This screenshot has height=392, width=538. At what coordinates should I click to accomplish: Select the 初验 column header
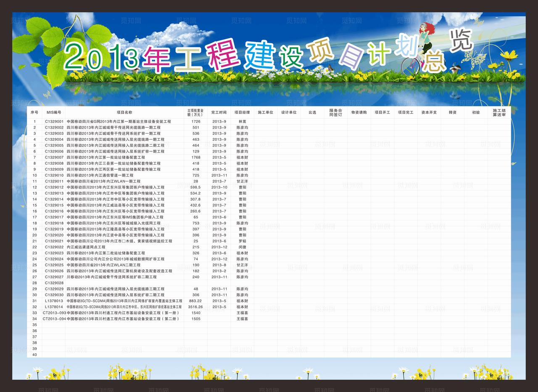click(x=476, y=112)
